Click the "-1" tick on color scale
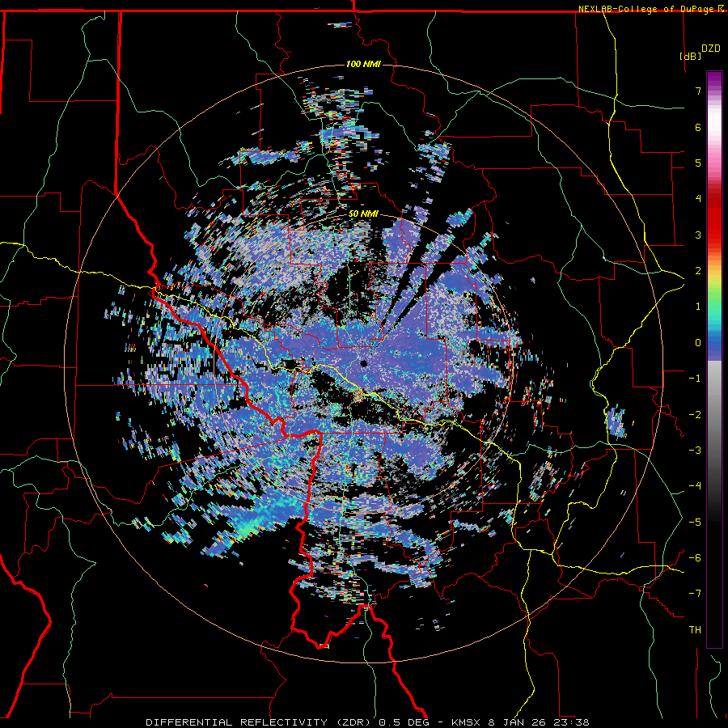Viewport: 728px width, 728px height. [x=695, y=379]
